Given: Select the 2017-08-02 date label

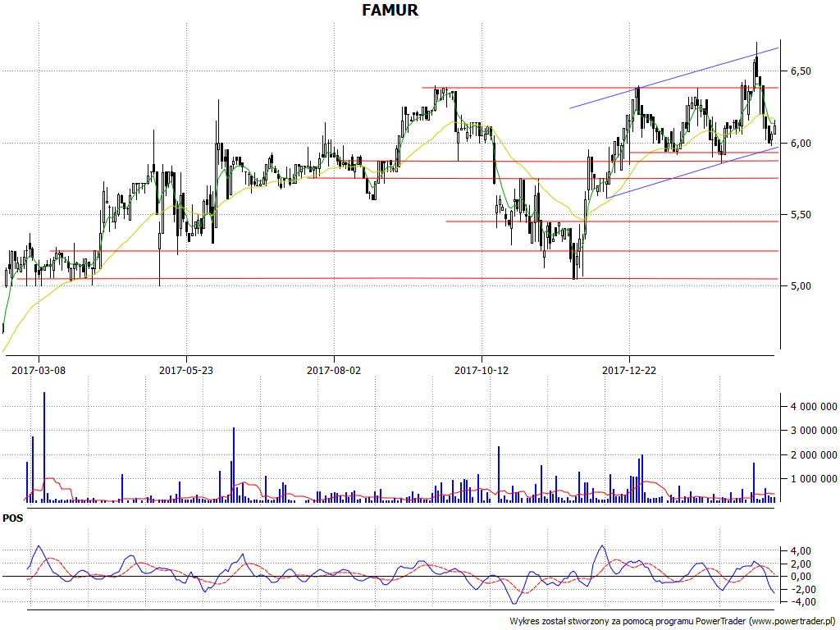Looking at the screenshot, I should tap(334, 370).
